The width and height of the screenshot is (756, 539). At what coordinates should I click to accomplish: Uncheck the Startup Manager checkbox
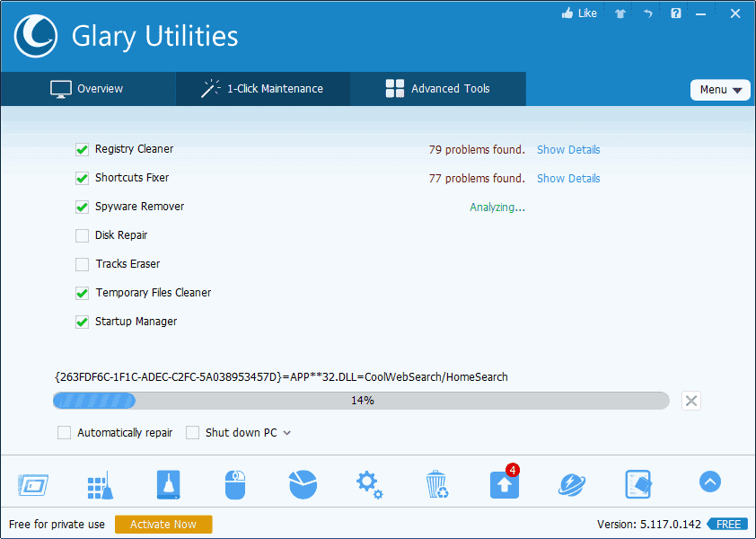[x=82, y=322]
